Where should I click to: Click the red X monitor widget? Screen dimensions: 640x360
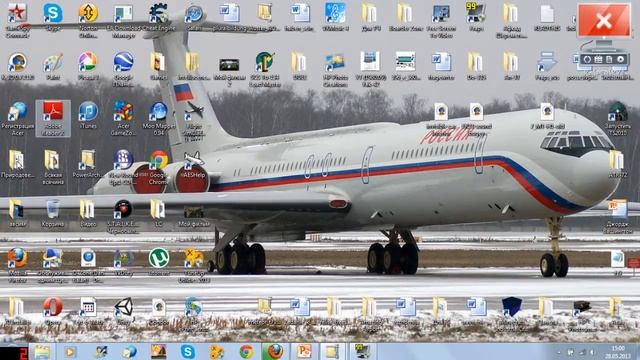click(604, 20)
